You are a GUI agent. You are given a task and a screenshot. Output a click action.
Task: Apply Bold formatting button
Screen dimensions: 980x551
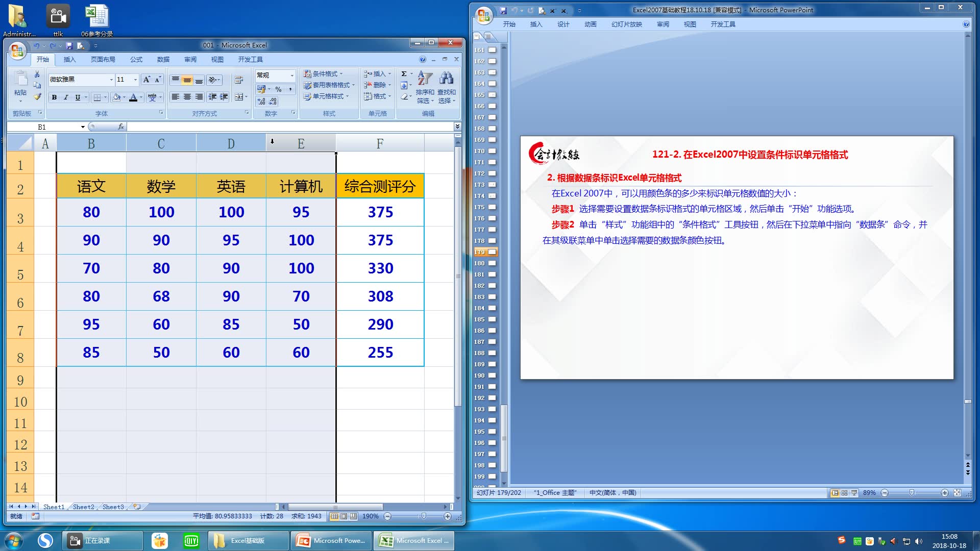pos(54,97)
